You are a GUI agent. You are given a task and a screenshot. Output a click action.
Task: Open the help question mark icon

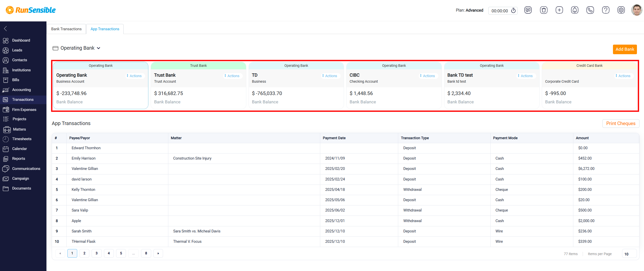[606, 10]
